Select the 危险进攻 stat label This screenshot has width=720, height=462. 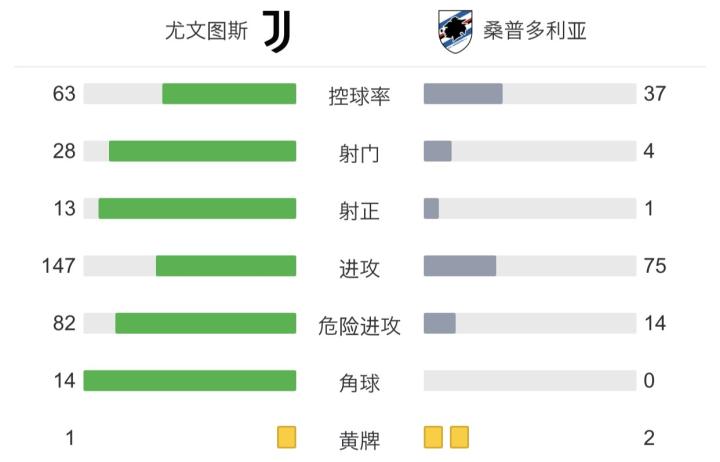(x=359, y=325)
